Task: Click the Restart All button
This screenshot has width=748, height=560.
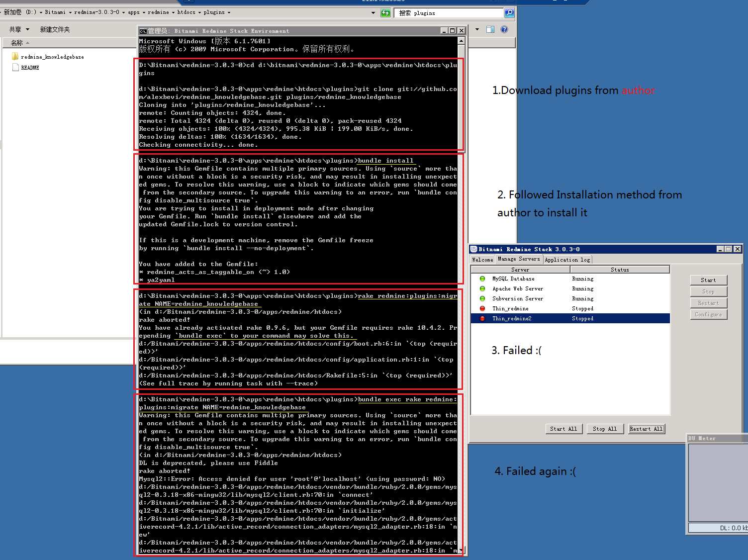Action: [647, 429]
